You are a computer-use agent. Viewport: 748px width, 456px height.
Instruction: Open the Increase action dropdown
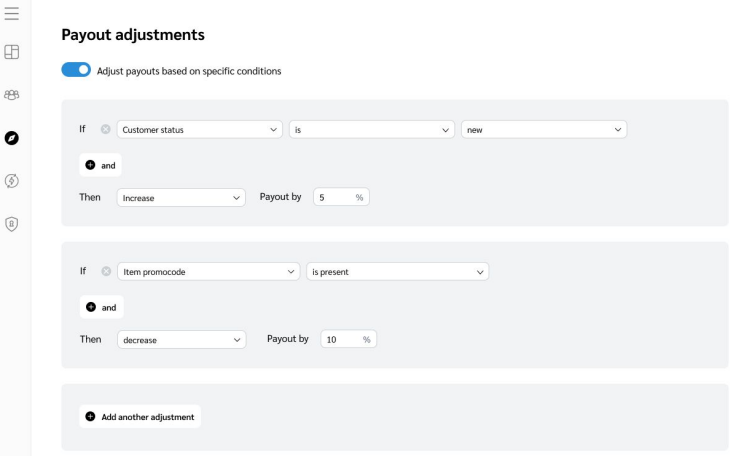point(181,198)
